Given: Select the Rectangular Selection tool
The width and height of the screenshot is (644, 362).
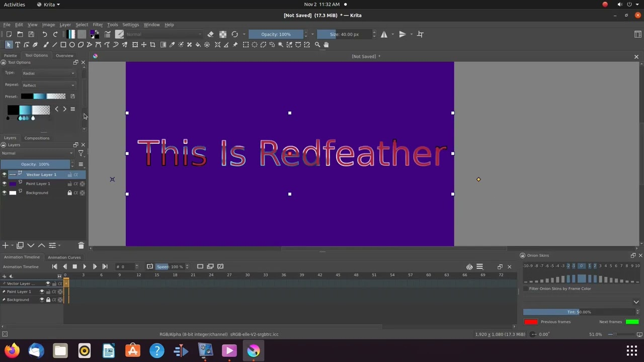Looking at the screenshot, I should [246, 44].
